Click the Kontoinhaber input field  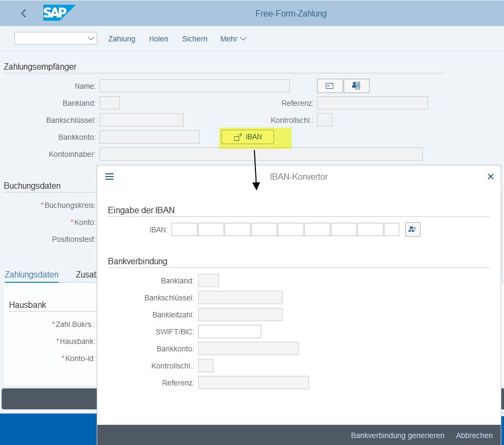click(261, 154)
